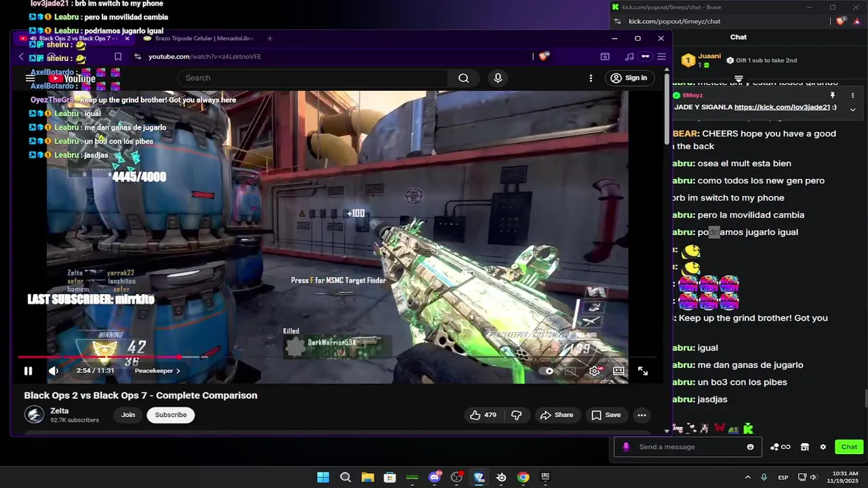Close the Black Ops YouTube browser tab
This screenshot has height=488, width=868.
[x=127, y=39]
